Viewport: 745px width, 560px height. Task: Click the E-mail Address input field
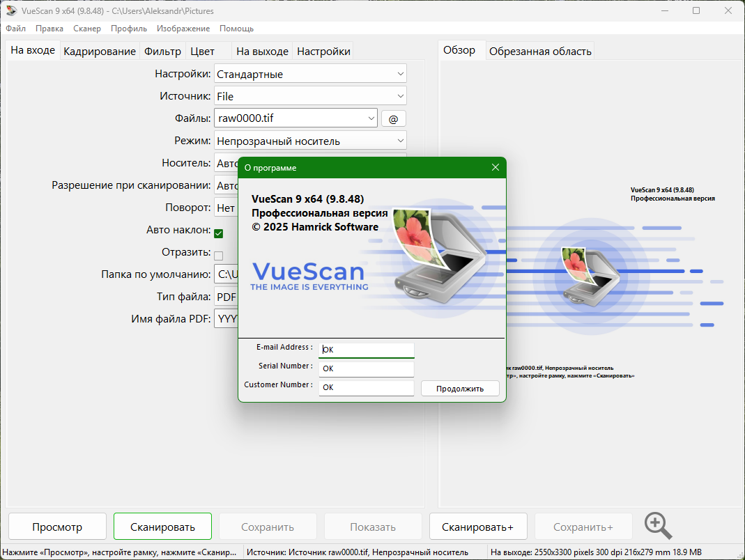(367, 350)
